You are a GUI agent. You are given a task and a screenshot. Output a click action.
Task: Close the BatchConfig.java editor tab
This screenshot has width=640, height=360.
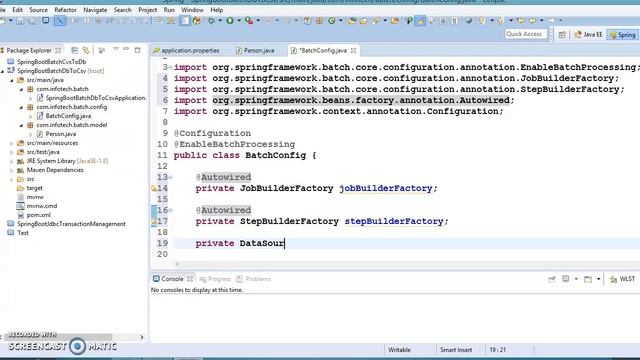click(x=353, y=51)
